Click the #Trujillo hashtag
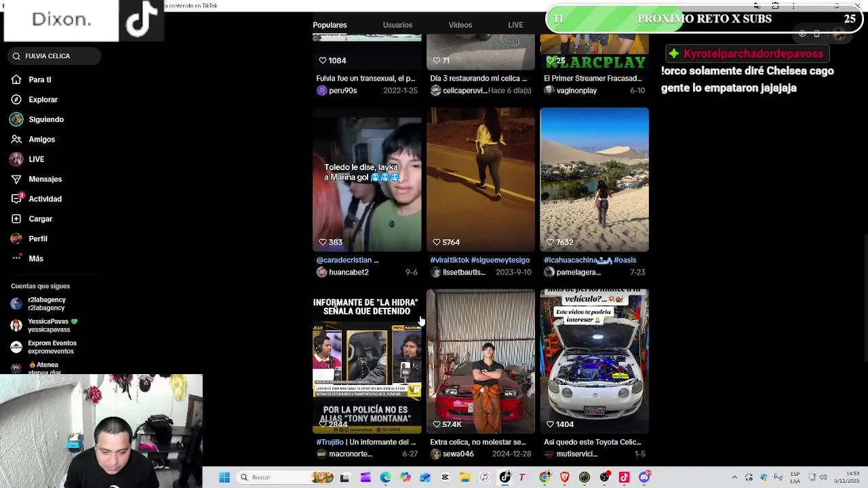This screenshot has height=488, width=868. [330, 443]
